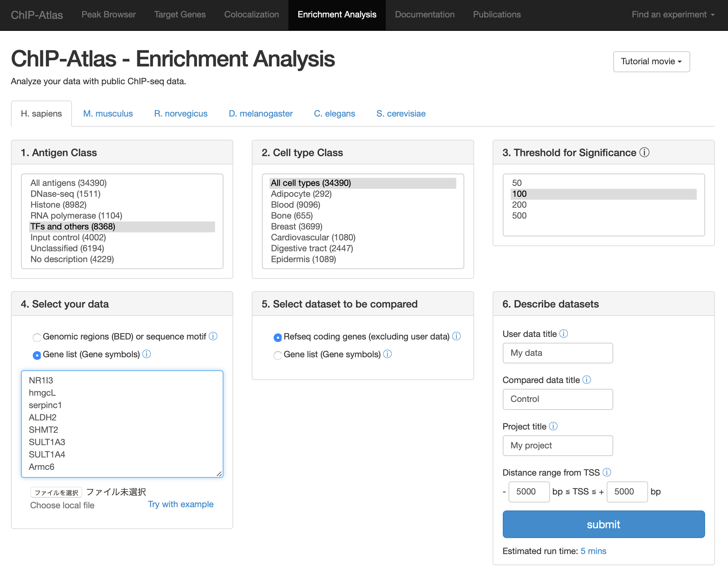Switch to the S. cerevisiae tab
Viewport: 728px width, 578px height.
[401, 114]
